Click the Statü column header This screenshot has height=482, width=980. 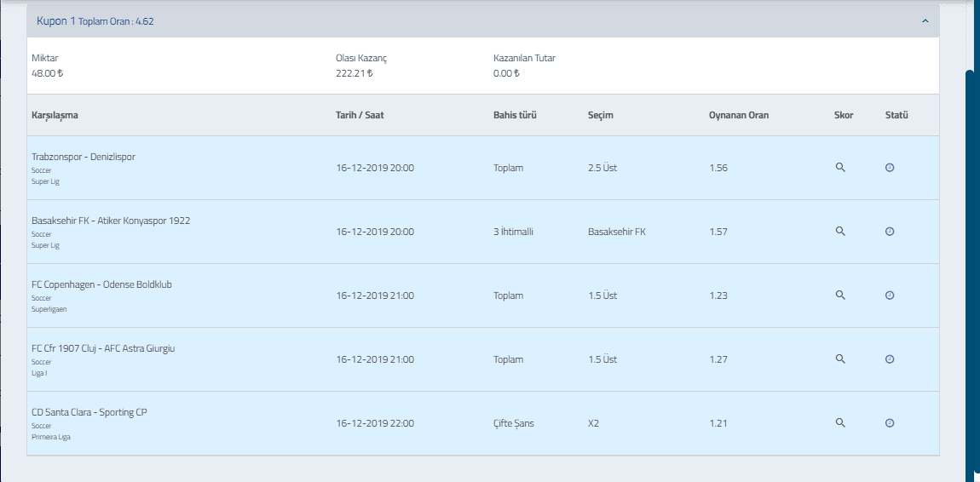896,116
